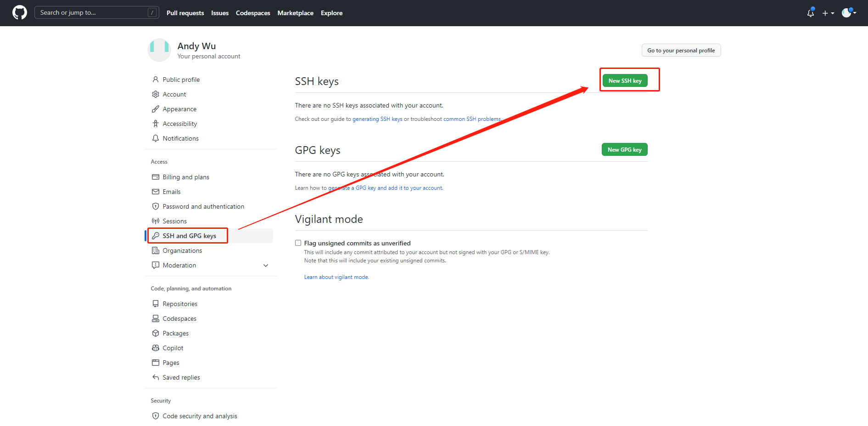Open the Account settings page label
Screen dimensions: 868x426
point(174,94)
